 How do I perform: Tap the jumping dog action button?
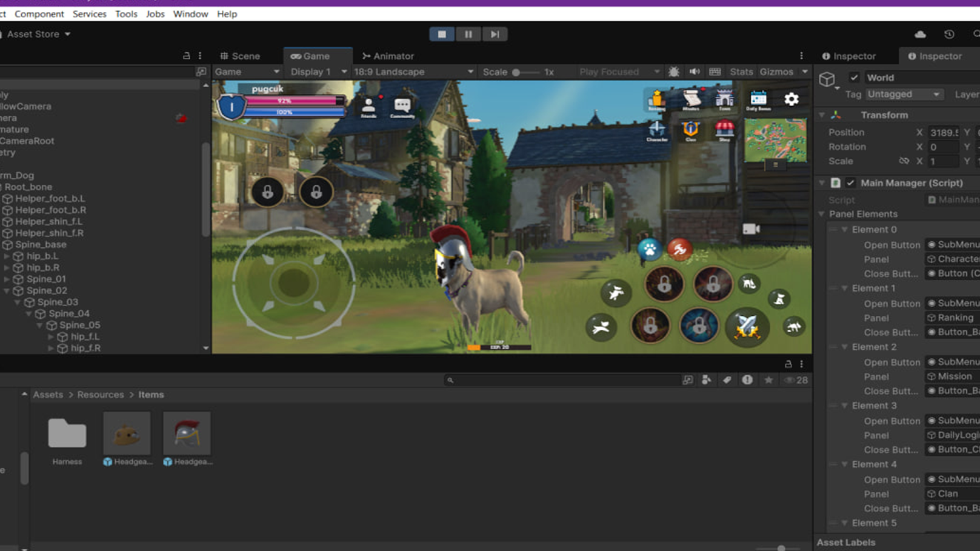616,293
